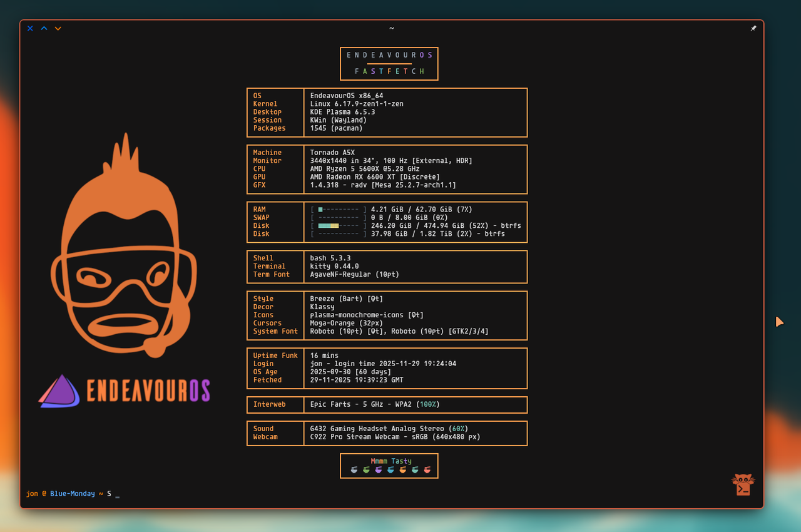Click the 'E N D E A V O U R O S' header text
The width and height of the screenshot is (801, 532).
coord(389,55)
